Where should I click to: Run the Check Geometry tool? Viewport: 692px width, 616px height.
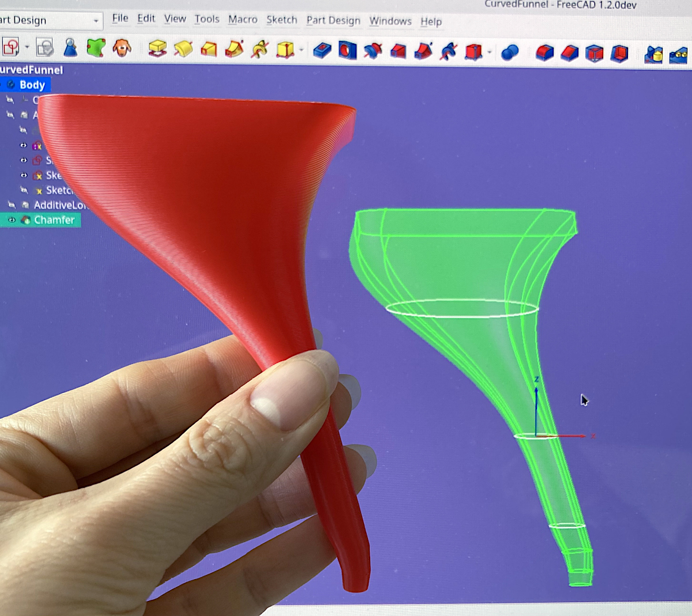pyautogui.click(x=70, y=47)
